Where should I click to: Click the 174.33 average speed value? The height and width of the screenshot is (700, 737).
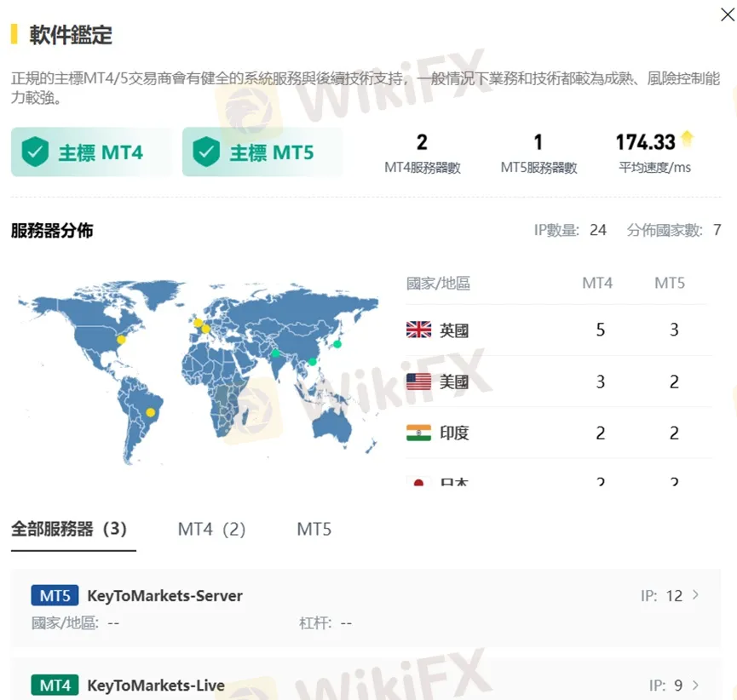click(645, 142)
